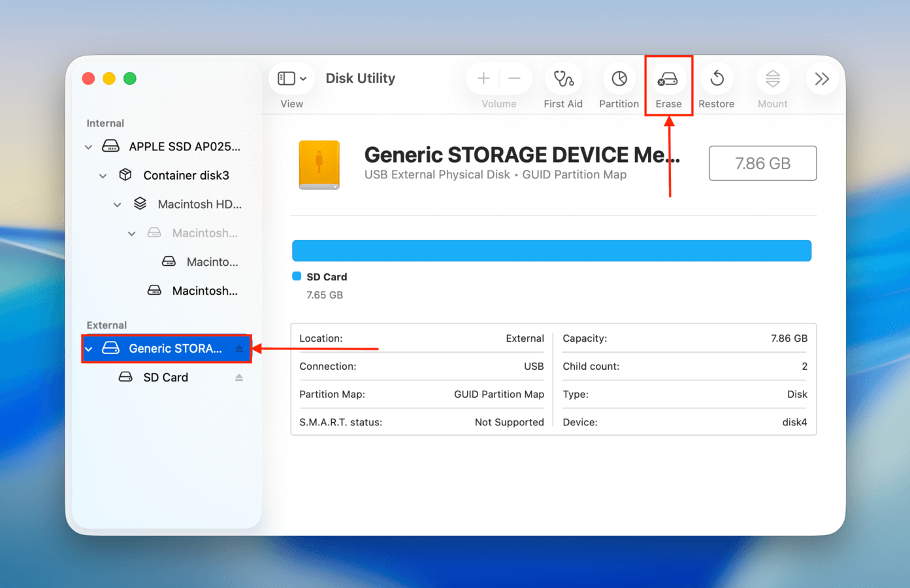The image size is (910, 588).
Task: Select the Restore toolbar icon
Action: (x=717, y=80)
